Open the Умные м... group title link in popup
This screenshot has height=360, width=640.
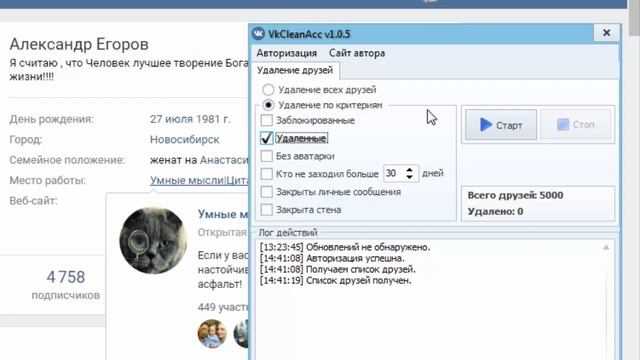point(223,214)
